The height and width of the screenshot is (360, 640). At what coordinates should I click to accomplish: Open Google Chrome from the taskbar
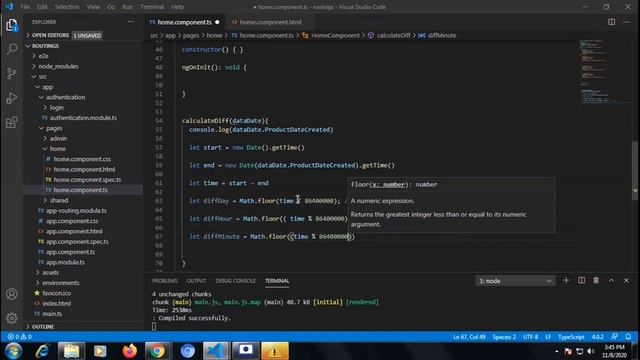158,351
